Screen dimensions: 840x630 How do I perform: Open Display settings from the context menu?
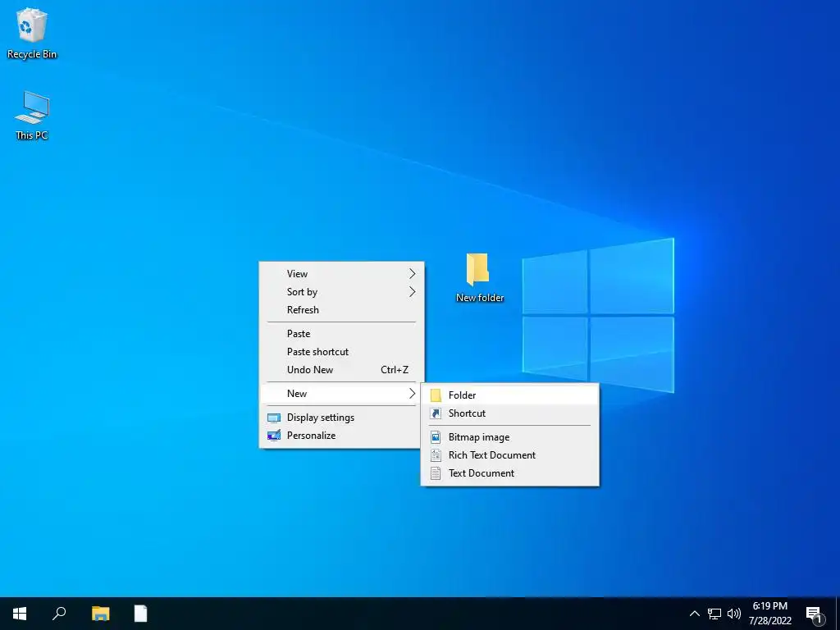tap(341, 418)
